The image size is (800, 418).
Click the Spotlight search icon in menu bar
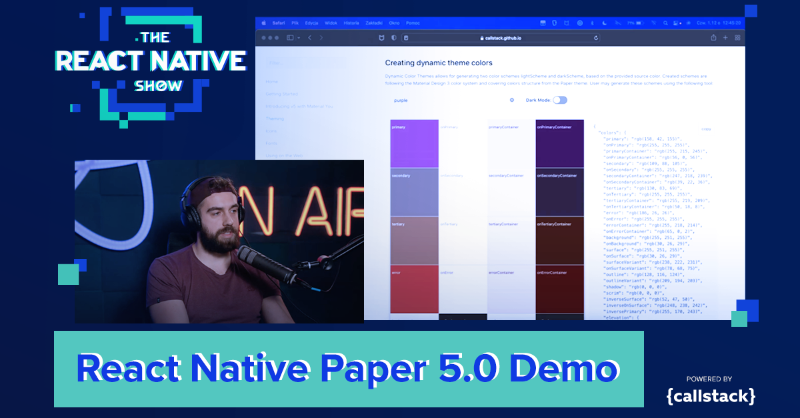(x=665, y=23)
